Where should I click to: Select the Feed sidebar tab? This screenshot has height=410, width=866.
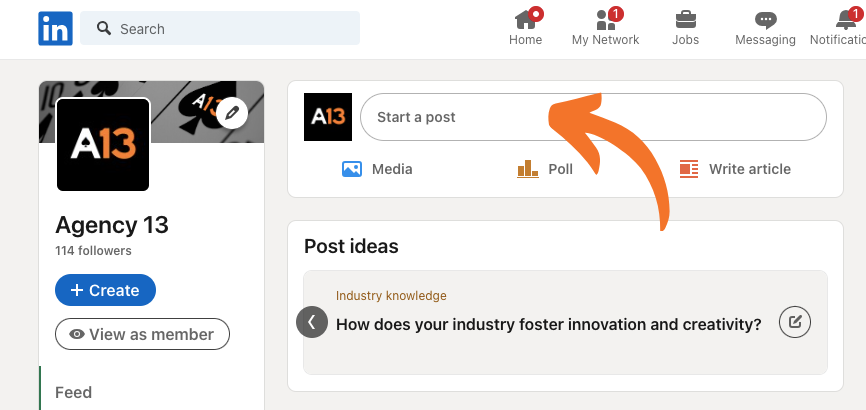pyautogui.click(x=73, y=392)
